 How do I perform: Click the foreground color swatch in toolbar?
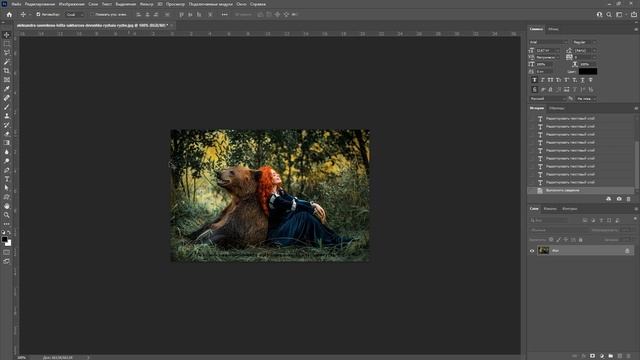(x=4, y=240)
